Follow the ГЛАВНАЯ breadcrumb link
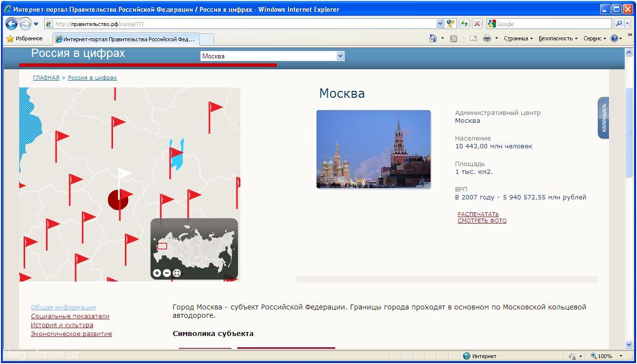 click(46, 78)
